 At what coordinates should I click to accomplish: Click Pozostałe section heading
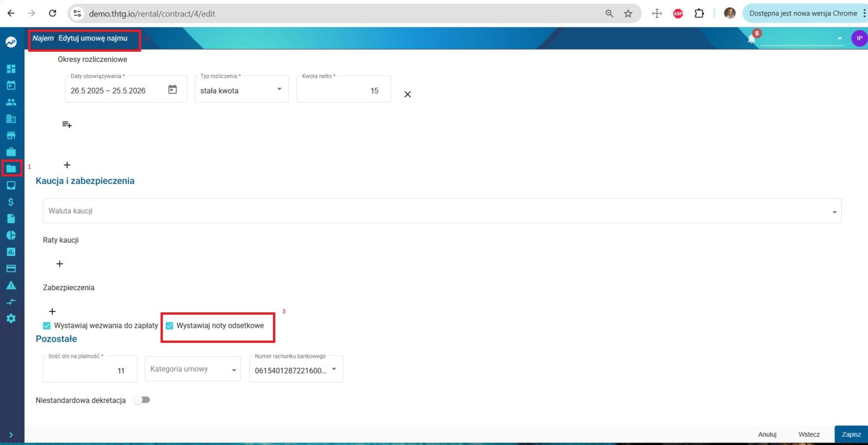56,339
